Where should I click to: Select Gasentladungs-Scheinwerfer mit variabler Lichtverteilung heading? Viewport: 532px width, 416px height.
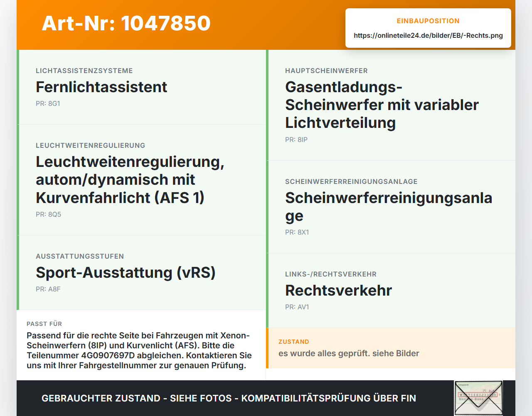382,105
